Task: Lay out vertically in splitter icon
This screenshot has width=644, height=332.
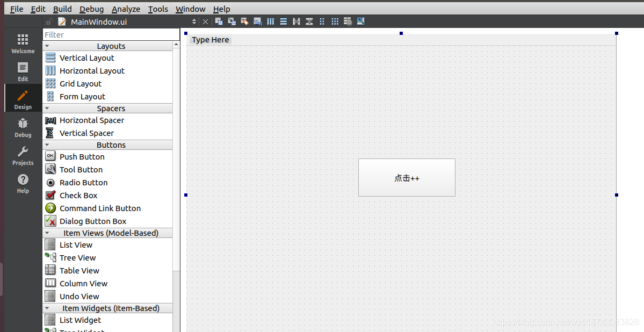Action: pos(309,21)
